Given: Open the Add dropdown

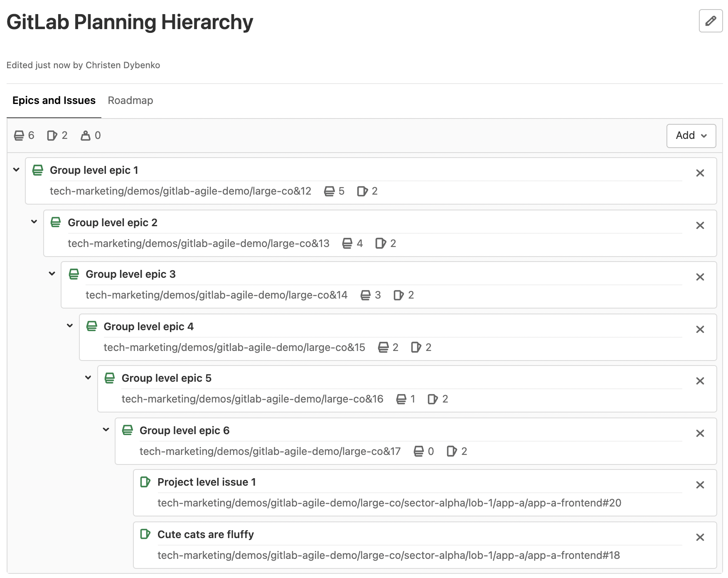Looking at the screenshot, I should pos(691,136).
